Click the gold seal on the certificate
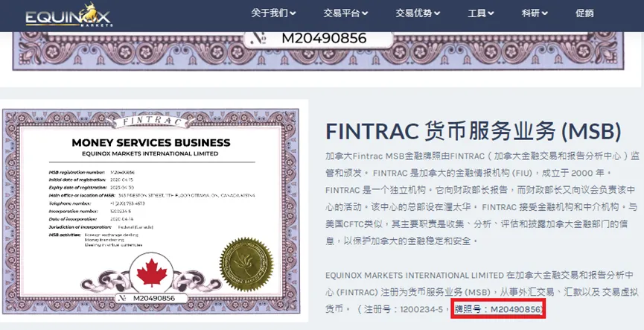Screen dimensions: 644x330 pyautogui.click(x=246, y=264)
